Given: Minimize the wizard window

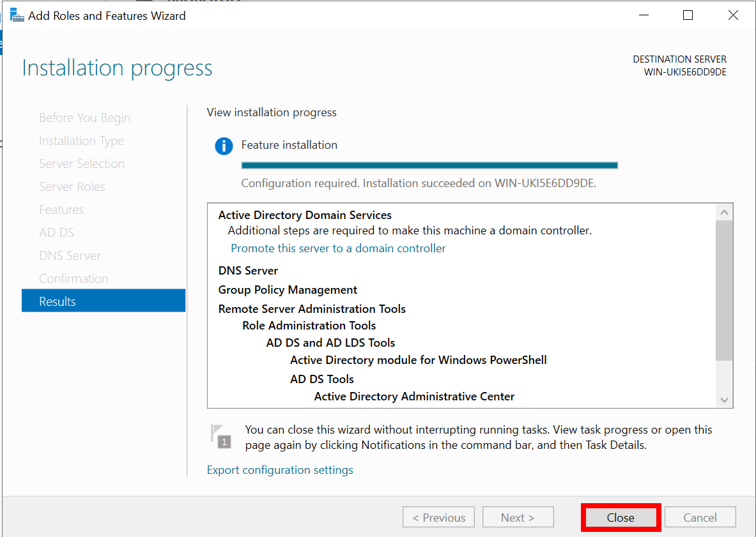Looking at the screenshot, I should 644,15.
